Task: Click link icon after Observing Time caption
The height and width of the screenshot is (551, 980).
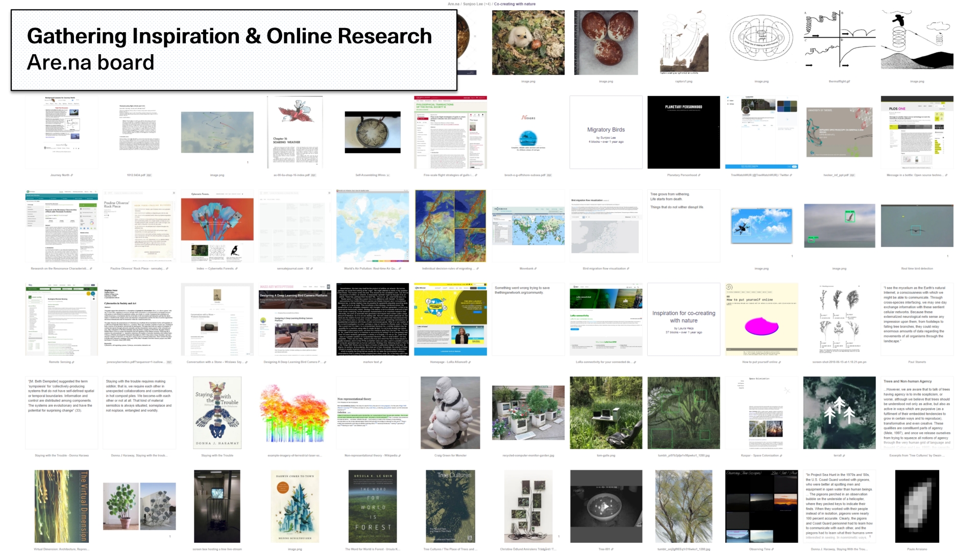Action: 773,549
